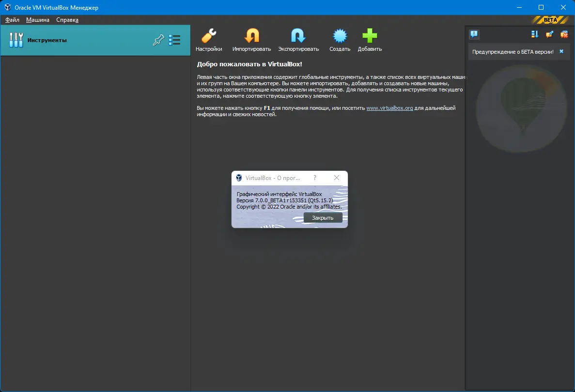Click the VirtualBox logo in the window titlebar
Viewport: 575px width, 392px height.
(x=7, y=7)
